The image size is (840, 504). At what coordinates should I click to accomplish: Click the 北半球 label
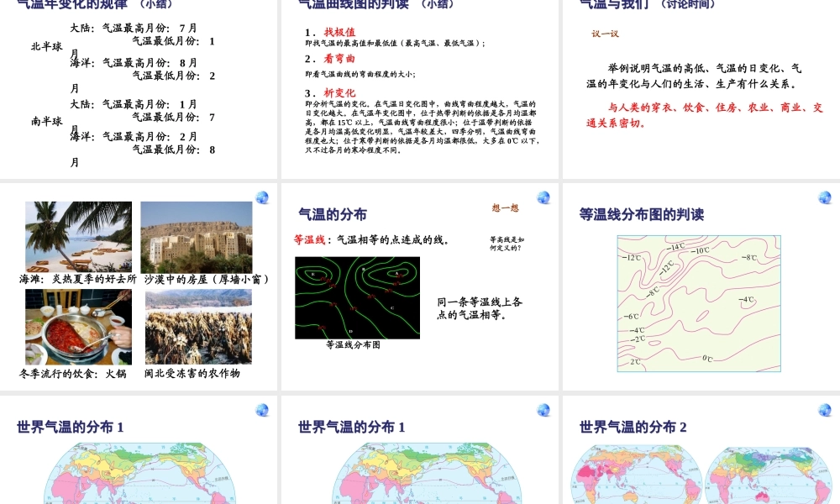pos(46,46)
